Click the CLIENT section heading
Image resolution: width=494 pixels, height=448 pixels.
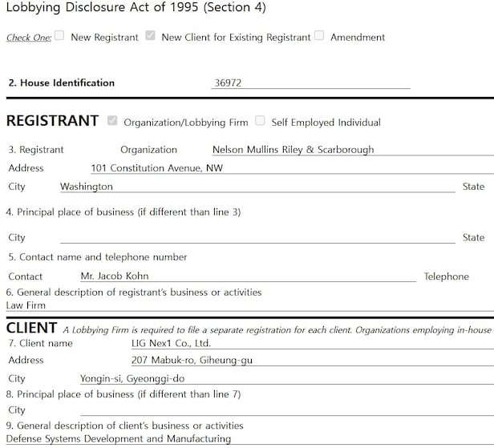tap(31, 328)
